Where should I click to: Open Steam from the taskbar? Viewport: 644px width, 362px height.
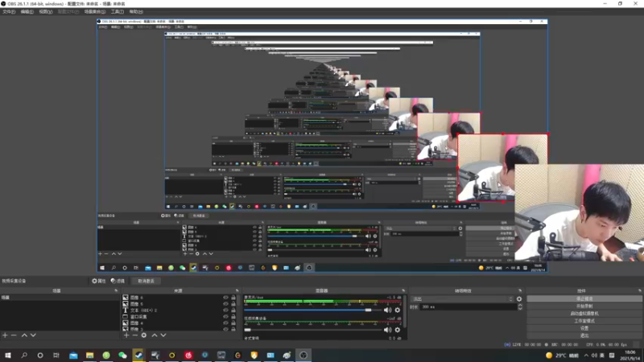[138, 356]
